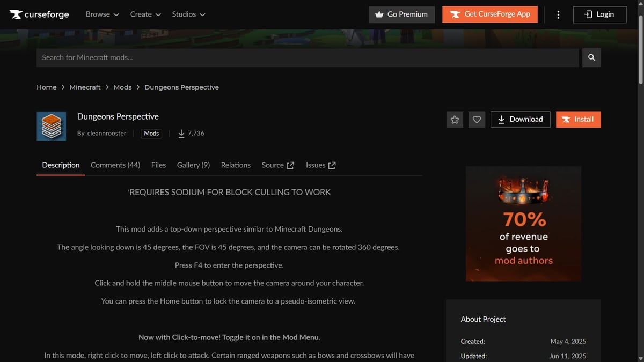The image size is (644, 362).
Task: Open the author cleannrooster's profile
Action: (x=105, y=133)
